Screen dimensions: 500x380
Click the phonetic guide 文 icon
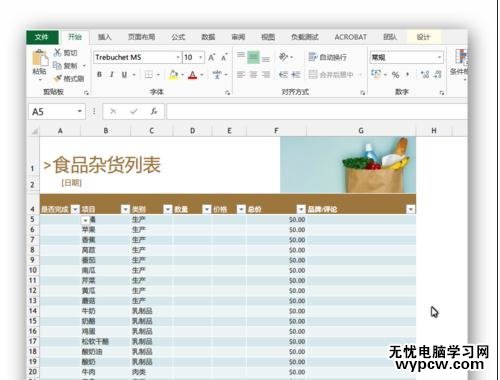tap(217, 75)
